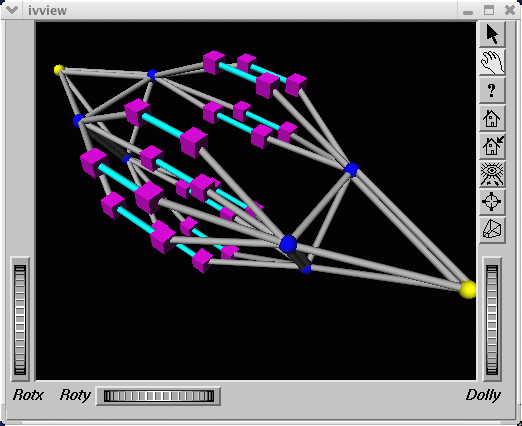This screenshot has height=426, width=522.
Task: Click the ivview title bar text
Action: pos(47,11)
